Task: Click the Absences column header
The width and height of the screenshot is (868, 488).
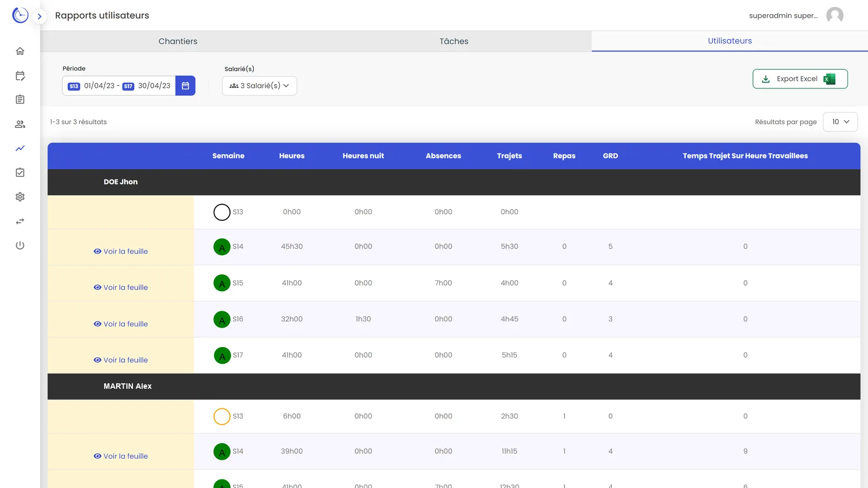Action: tap(443, 156)
